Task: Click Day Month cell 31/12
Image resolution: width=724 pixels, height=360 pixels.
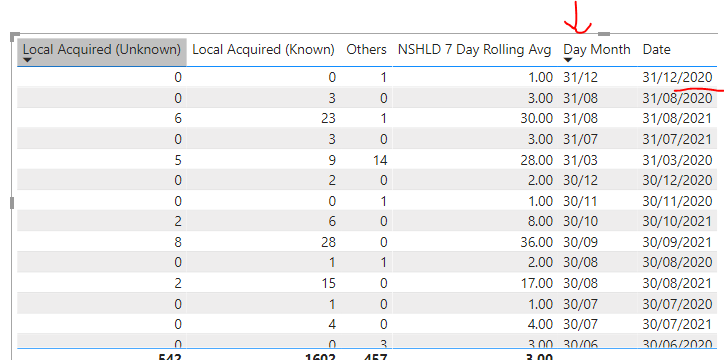Action: (x=580, y=78)
